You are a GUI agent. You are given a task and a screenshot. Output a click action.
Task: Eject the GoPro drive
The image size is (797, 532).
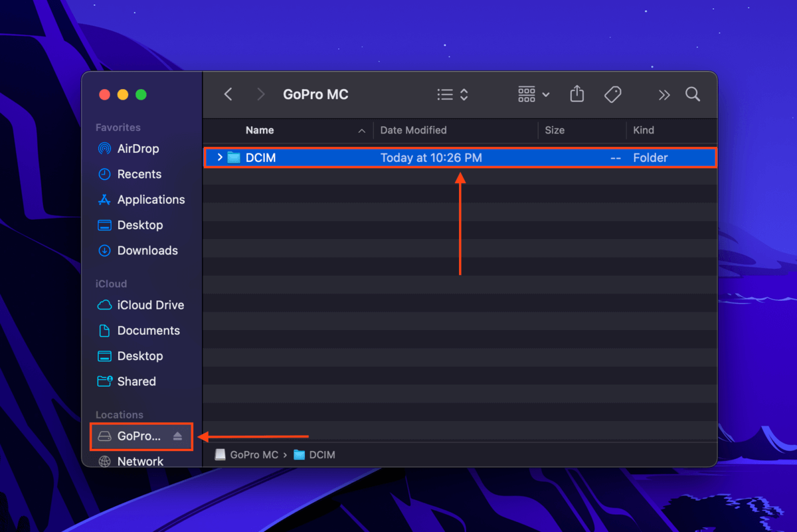177,436
